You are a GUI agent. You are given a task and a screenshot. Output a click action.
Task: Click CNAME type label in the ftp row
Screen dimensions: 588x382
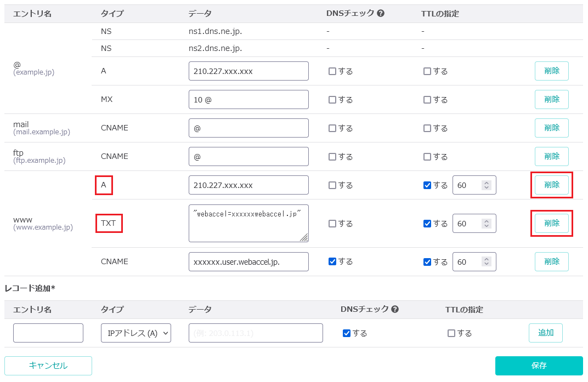click(115, 156)
